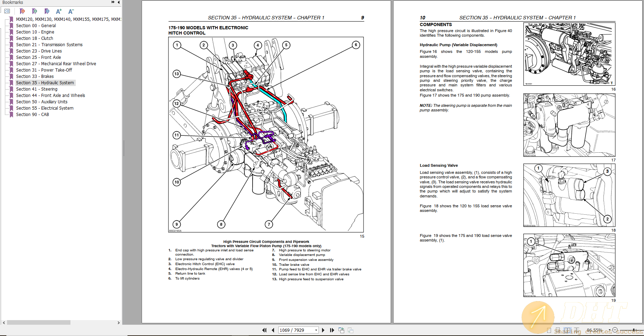Enable continuous scrolling page view

point(558,330)
